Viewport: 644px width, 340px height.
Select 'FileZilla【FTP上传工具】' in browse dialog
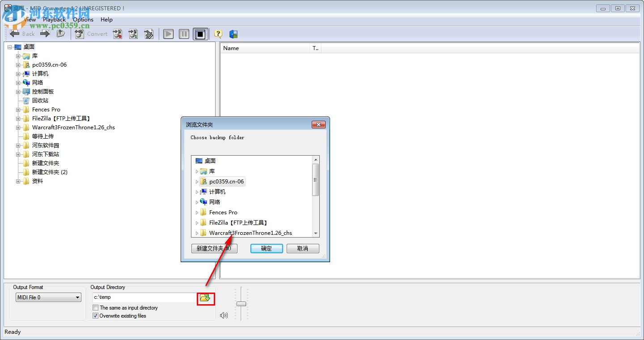coord(238,223)
